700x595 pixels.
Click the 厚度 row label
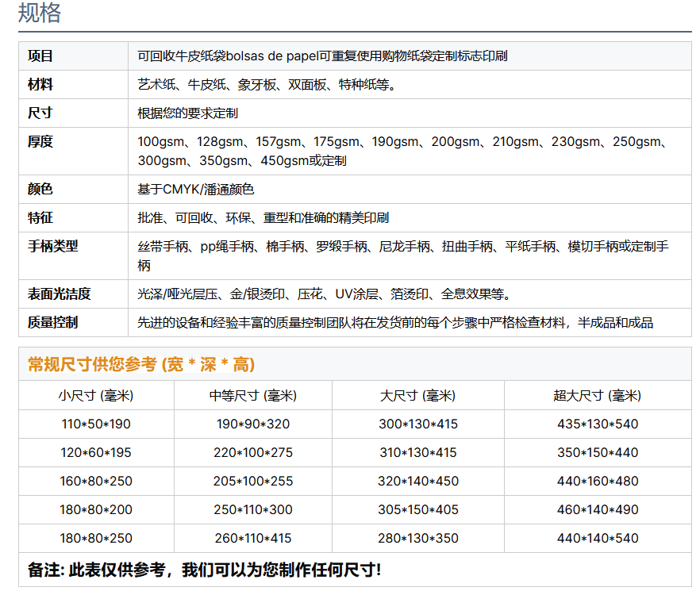click(x=40, y=141)
